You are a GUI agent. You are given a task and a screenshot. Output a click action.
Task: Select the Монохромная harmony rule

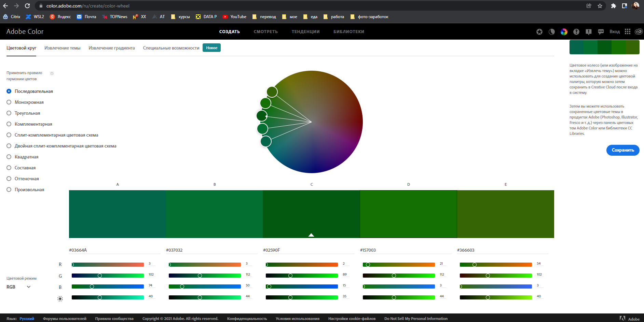click(x=9, y=102)
